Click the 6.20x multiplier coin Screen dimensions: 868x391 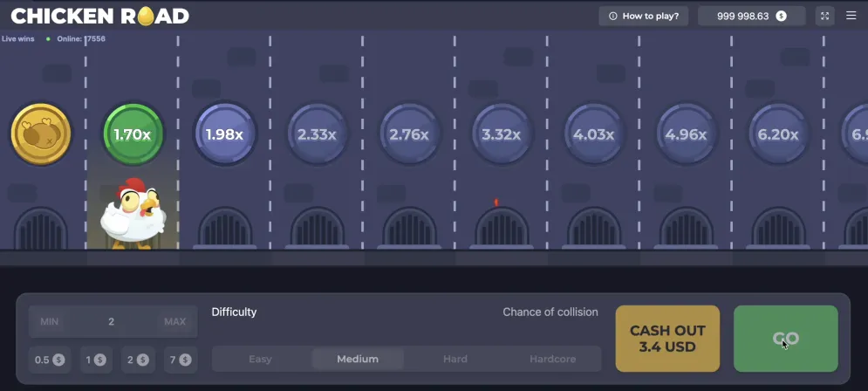(778, 134)
